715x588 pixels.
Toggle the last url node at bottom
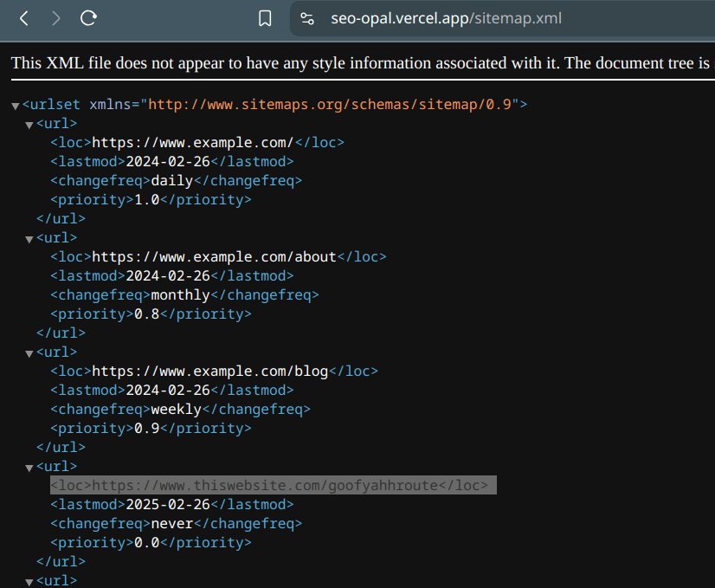[x=29, y=582]
